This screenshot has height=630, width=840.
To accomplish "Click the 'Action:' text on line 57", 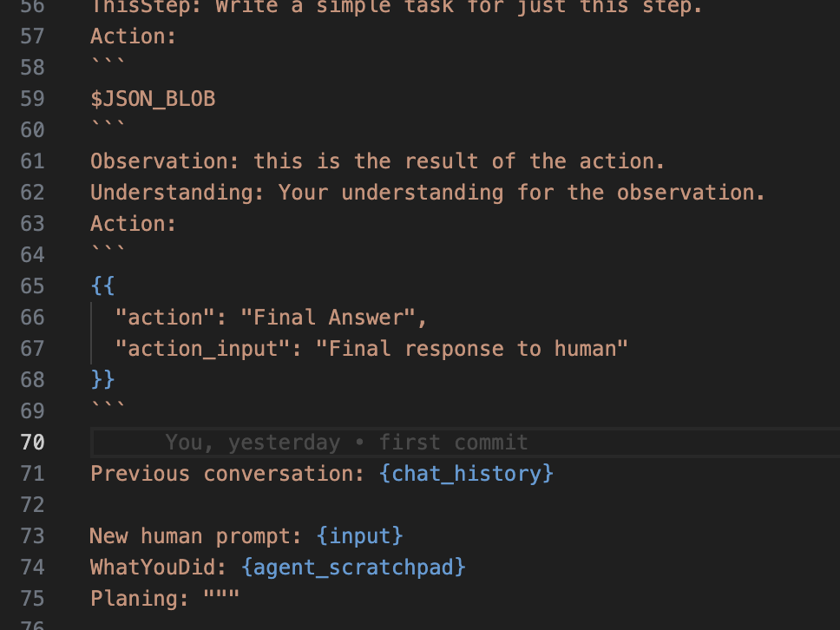I will tap(134, 36).
